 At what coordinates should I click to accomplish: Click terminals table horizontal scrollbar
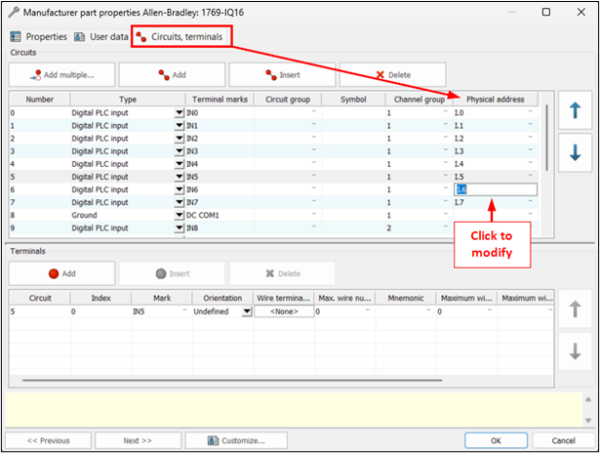click(232, 380)
